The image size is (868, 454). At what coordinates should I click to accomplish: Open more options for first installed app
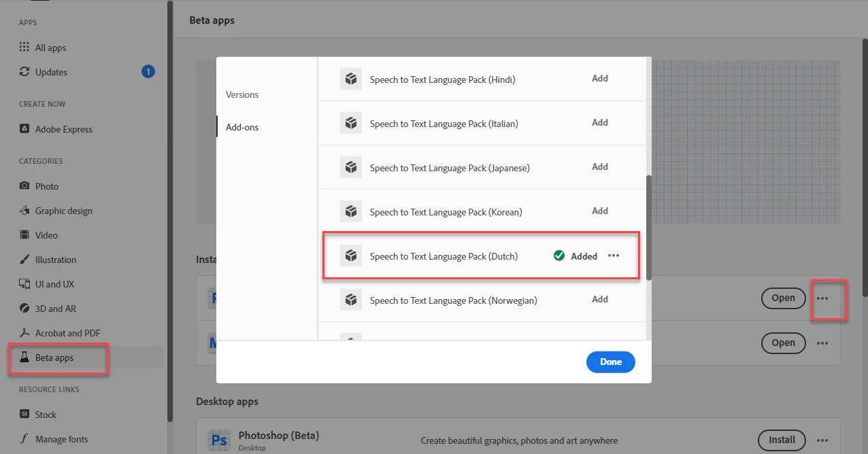822,298
